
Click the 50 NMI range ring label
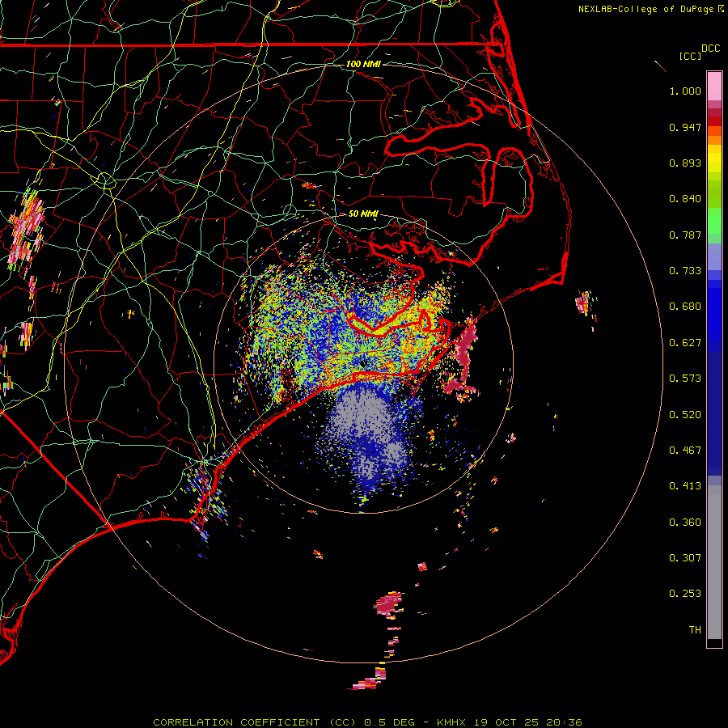(363, 214)
